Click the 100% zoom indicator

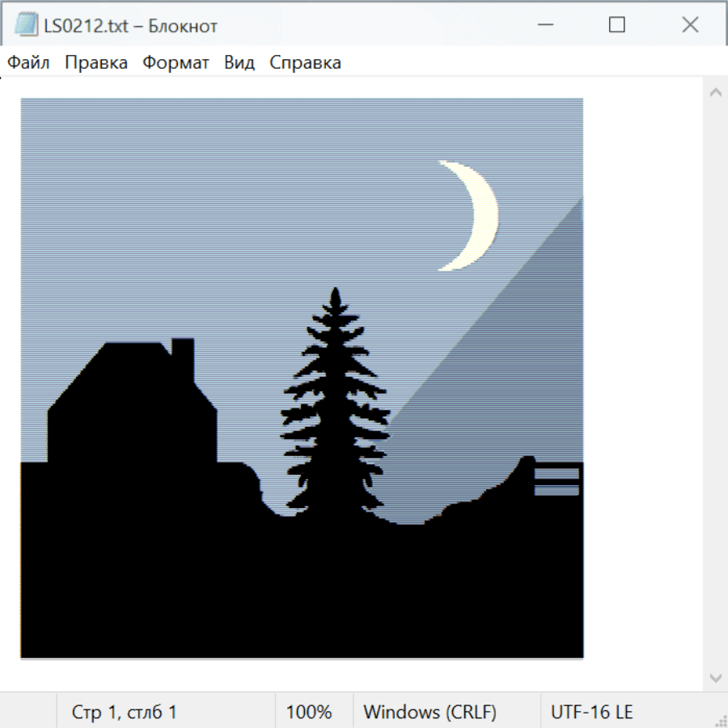pyautogui.click(x=309, y=712)
